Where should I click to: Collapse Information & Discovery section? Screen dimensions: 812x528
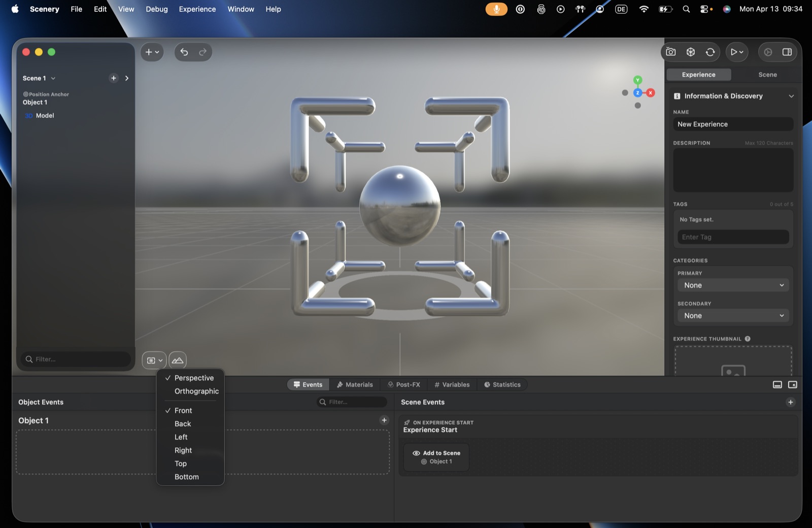(791, 96)
